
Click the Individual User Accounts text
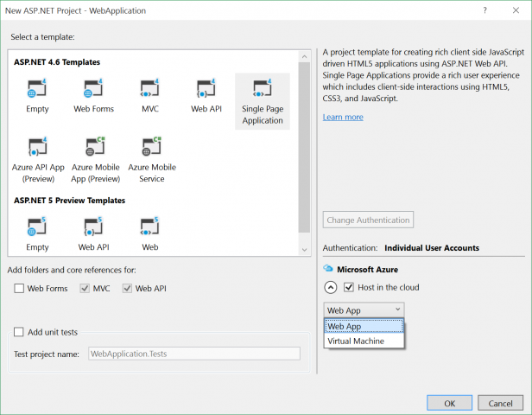point(432,248)
